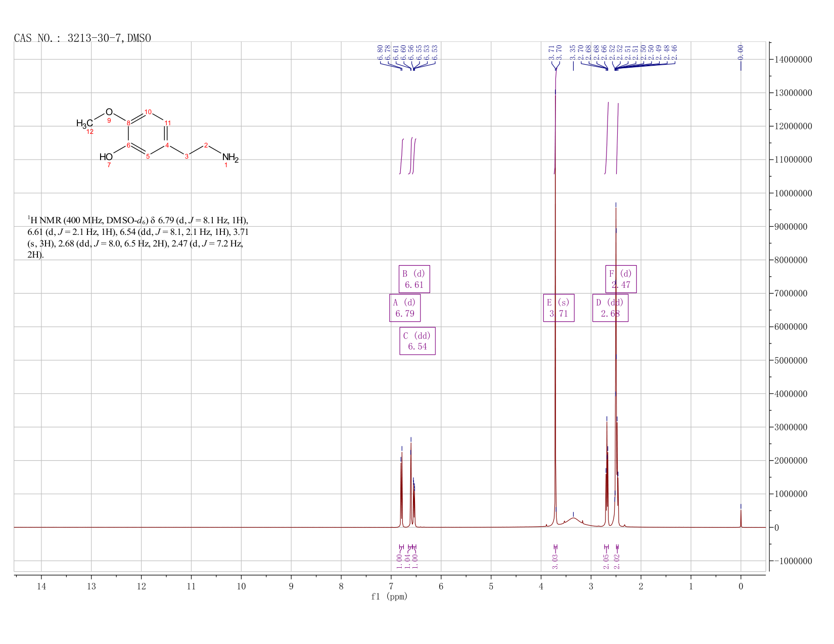
Task: Click the D (dd) 2.68 multiplet box
Action: point(610,308)
